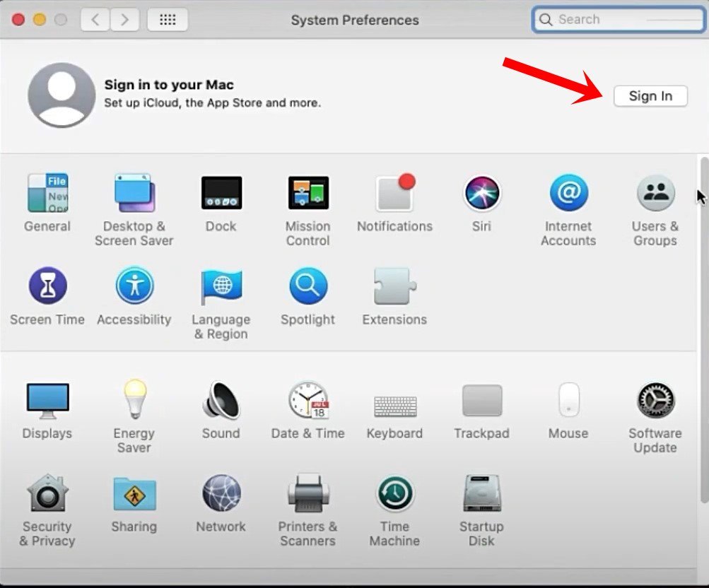Click the 'Sign in to your Mac' heading
This screenshot has height=588, width=709.
pyautogui.click(x=169, y=85)
